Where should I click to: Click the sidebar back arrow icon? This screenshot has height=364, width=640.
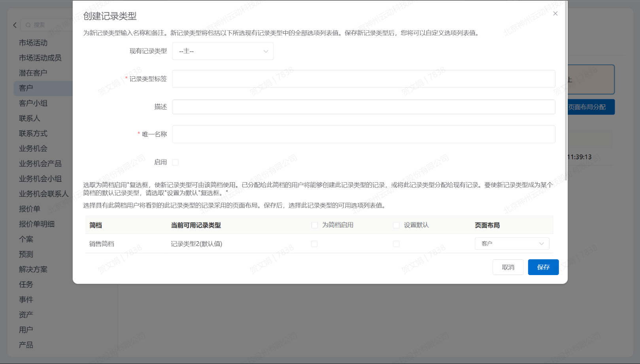point(15,25)
